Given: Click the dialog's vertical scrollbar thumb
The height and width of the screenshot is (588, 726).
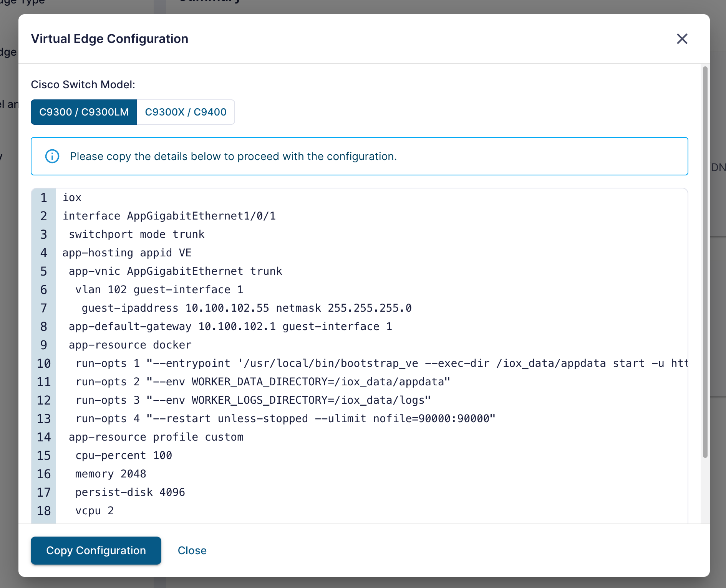Looking at the screenshot, I should [705, 262].
